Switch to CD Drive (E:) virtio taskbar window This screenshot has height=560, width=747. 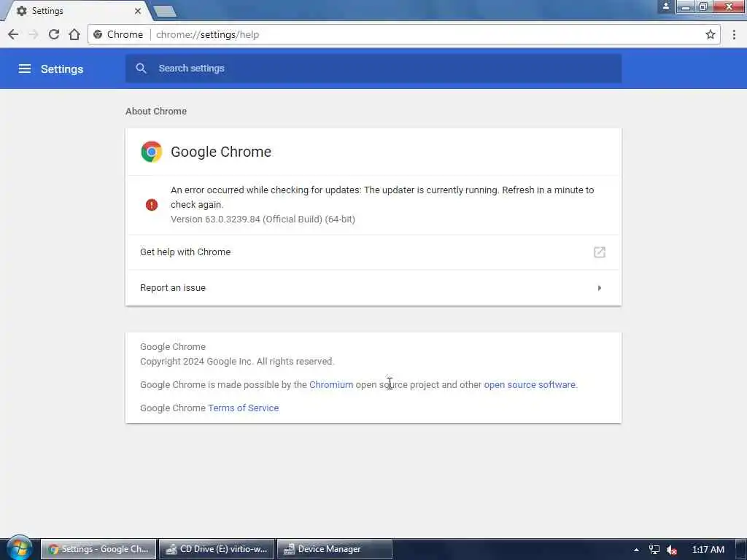tap(217, 549)
